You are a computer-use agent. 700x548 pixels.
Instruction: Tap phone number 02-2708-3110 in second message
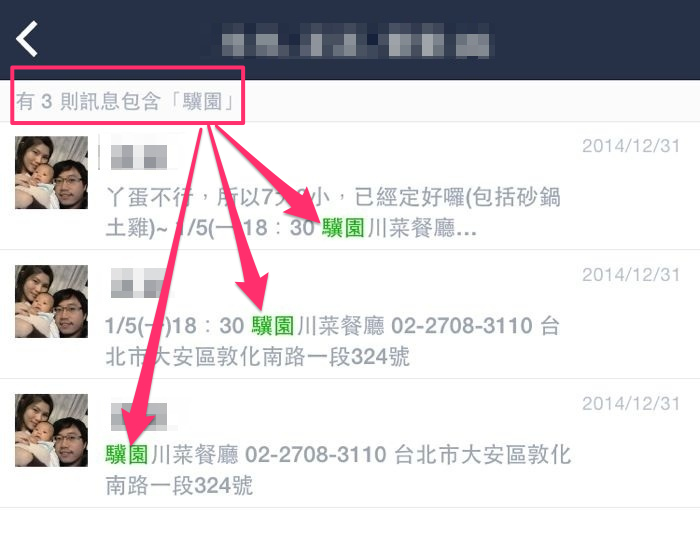pos(462,326)
